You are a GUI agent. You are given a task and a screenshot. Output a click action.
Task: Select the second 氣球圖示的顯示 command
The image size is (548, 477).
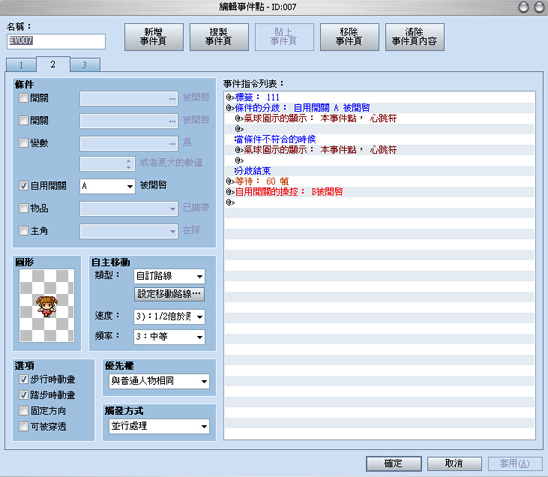(380, 150)
